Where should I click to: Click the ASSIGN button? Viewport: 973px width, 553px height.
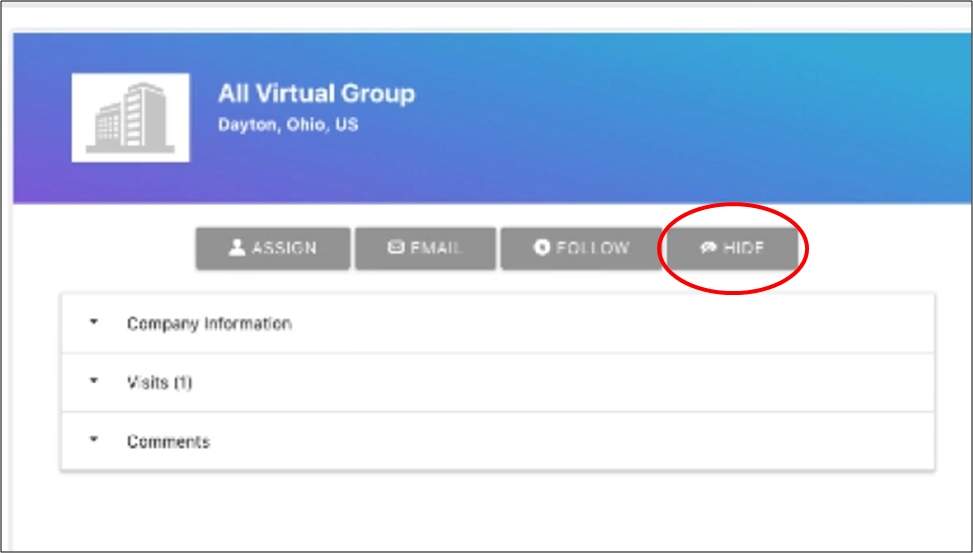[x=273, y=248]
